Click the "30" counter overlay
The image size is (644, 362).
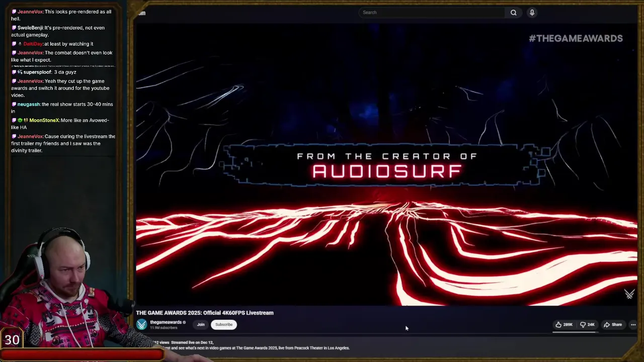tap(12, 340)
